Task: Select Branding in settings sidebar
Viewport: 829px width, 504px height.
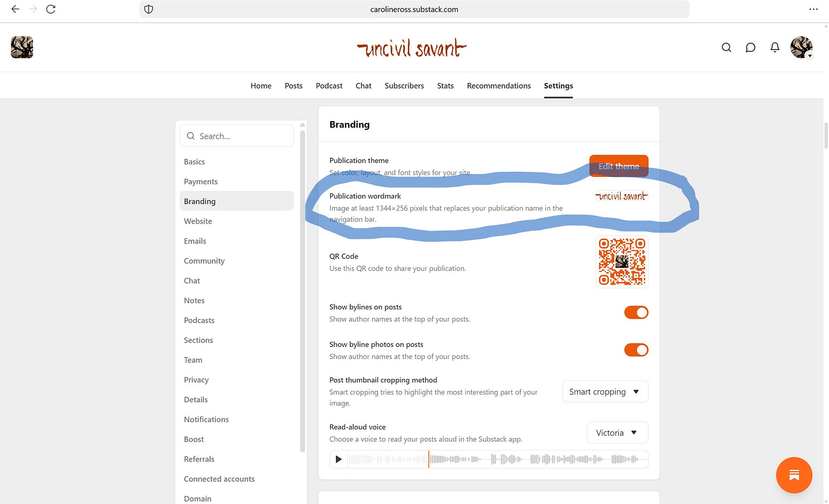Action: [237, 201]
